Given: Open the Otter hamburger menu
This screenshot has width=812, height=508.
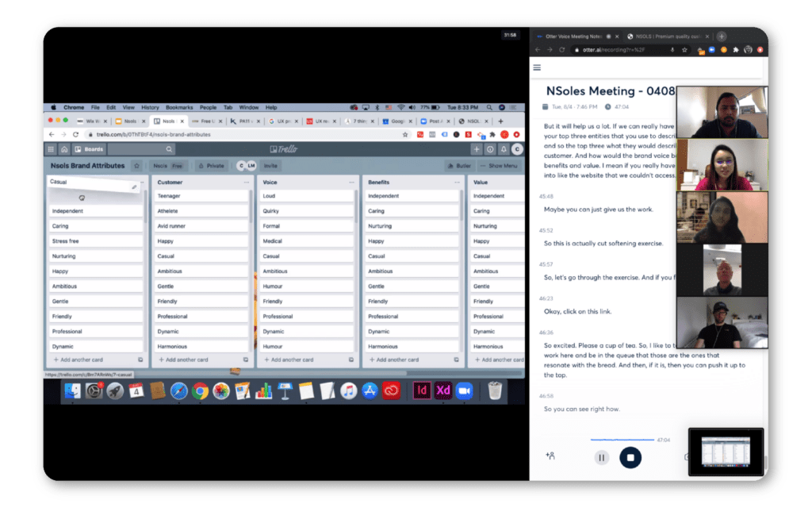Looking at the screenshot, I should pos(538,67).
